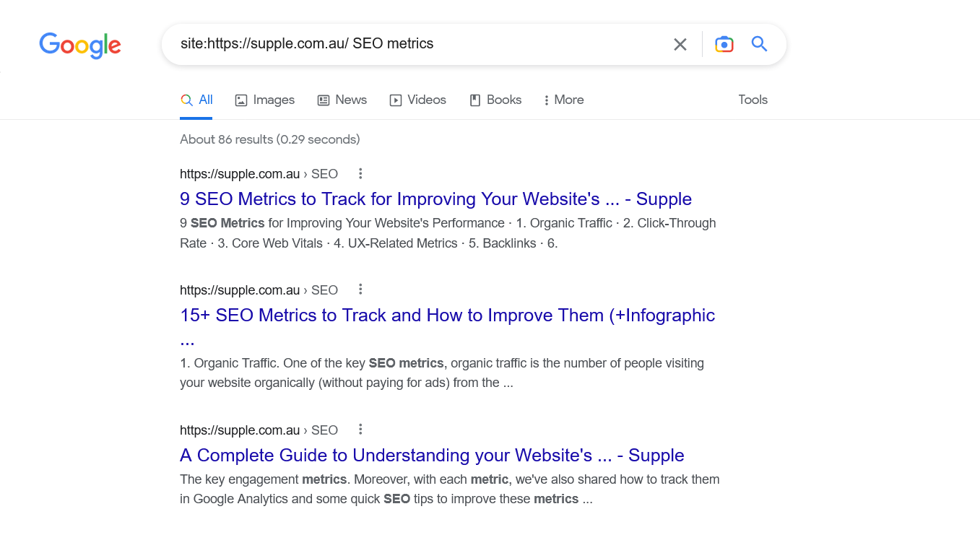Open 'A Complete Guide to Understanding' result link
Image resolution: width=980 pixels, height=535 pixels.
tap(432, 456)
